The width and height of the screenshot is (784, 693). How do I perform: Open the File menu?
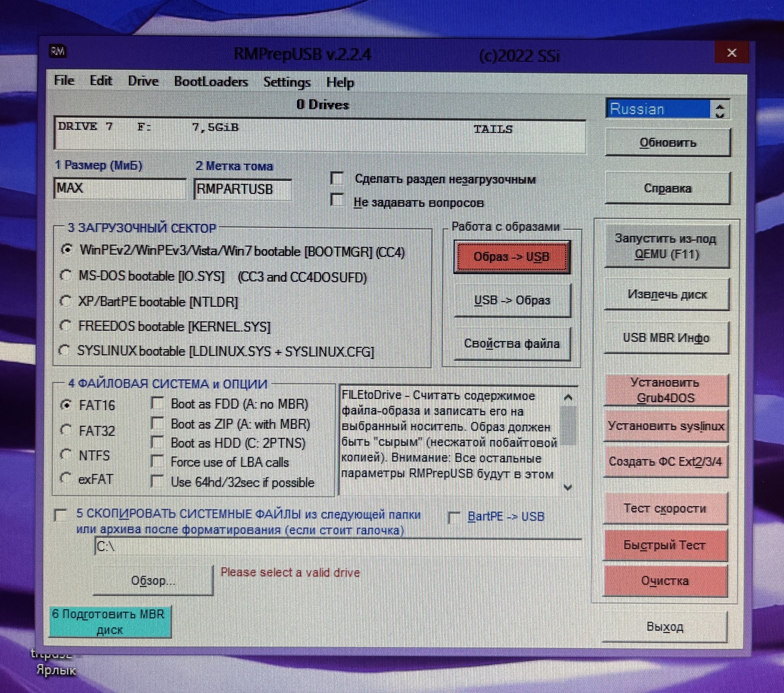pos(64,80)
